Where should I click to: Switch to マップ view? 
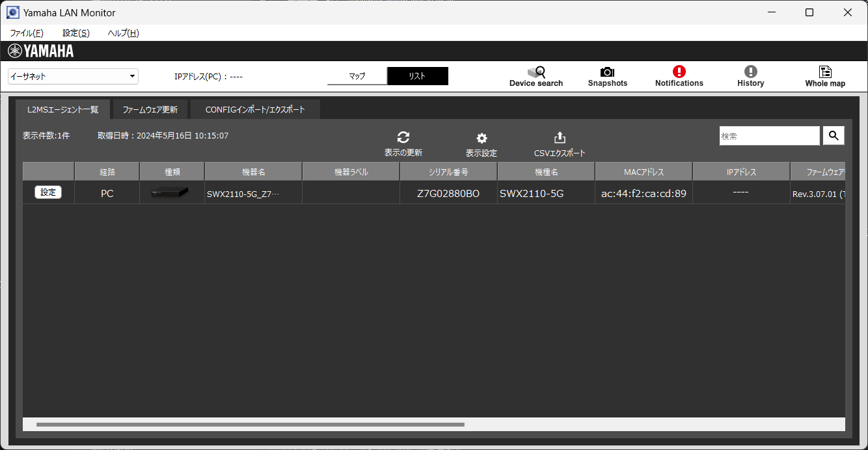(x=357, y=76)
